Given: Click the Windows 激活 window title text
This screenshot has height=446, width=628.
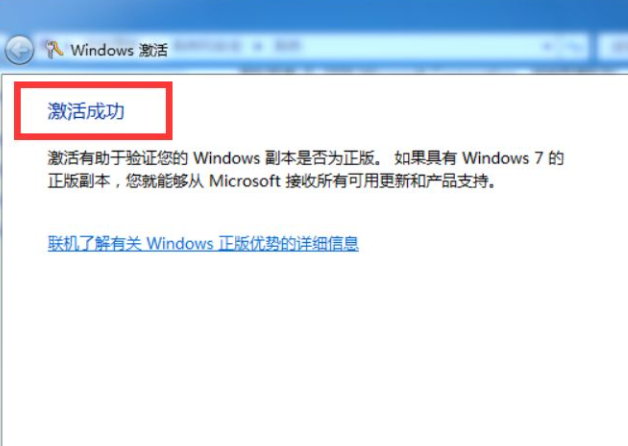Looking at the screenshot, I should pos(119,50).
